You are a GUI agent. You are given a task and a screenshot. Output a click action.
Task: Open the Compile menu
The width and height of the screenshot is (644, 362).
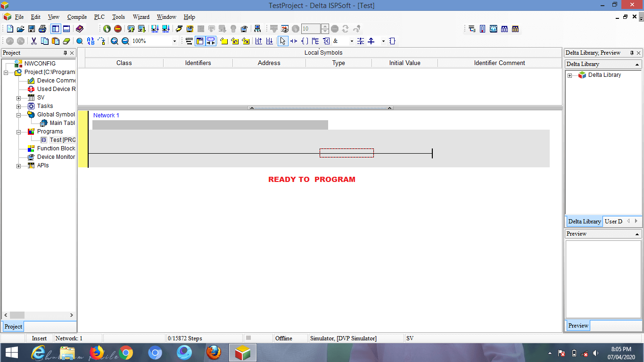(x=77, y=17)
